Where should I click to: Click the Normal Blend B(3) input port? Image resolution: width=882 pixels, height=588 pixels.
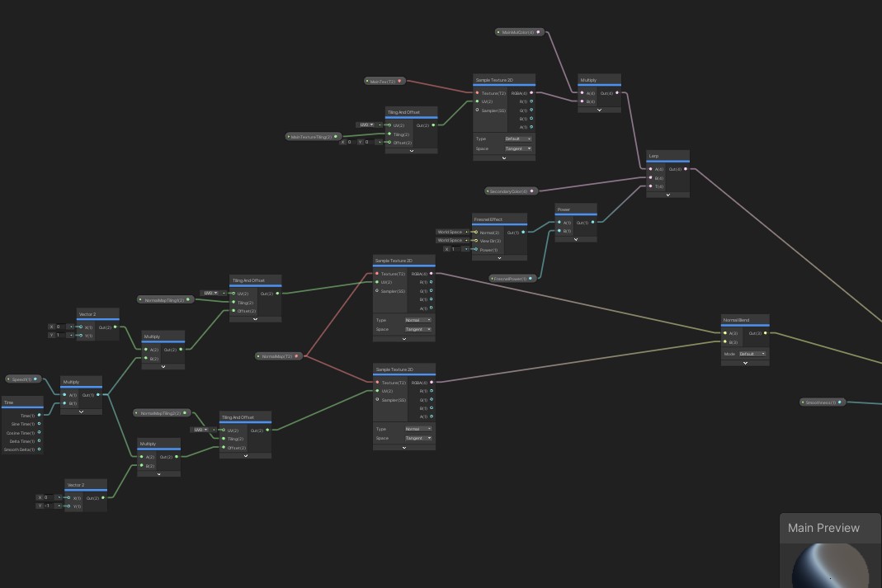[725, 341]
